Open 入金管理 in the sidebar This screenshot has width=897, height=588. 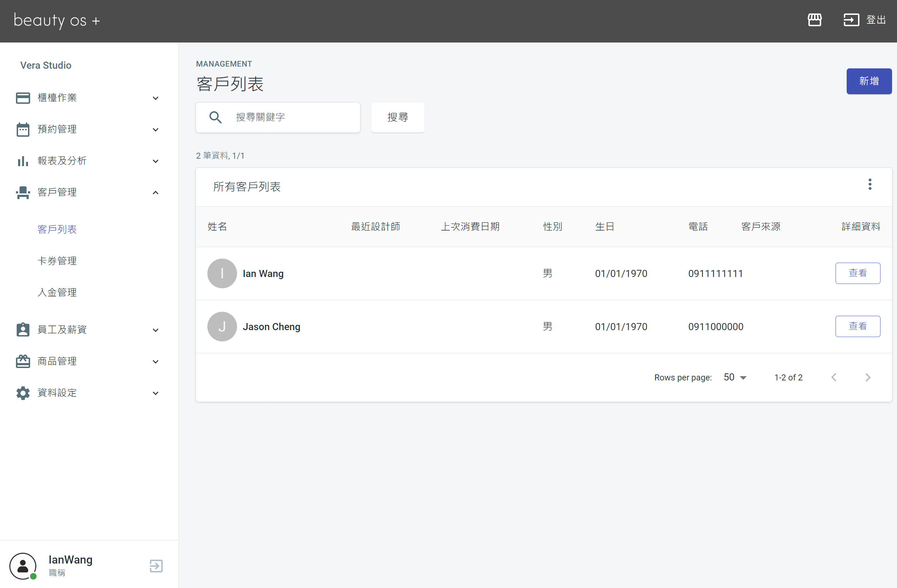tap(57, 292)
